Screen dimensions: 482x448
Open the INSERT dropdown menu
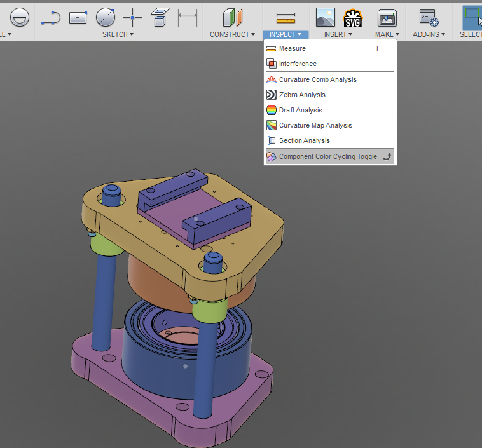338,34
